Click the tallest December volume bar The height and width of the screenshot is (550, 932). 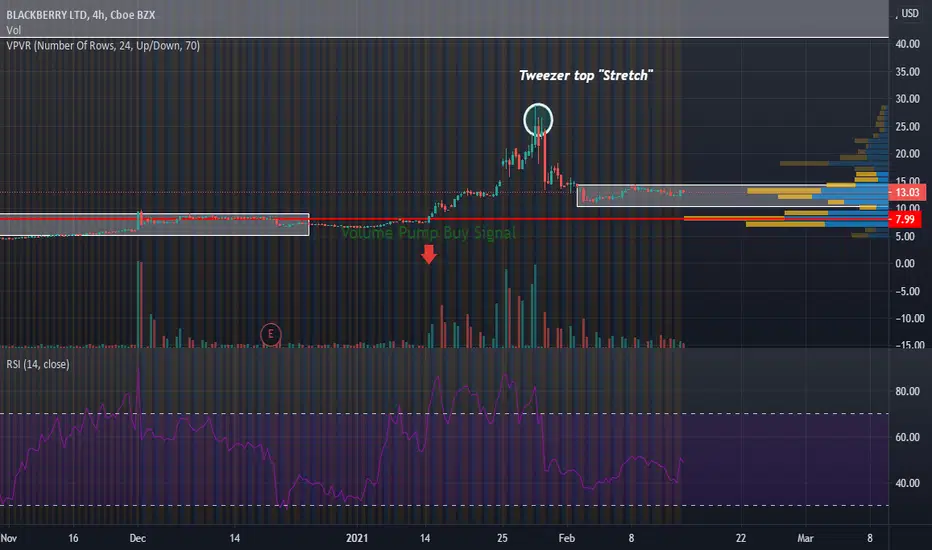point(140,304)
